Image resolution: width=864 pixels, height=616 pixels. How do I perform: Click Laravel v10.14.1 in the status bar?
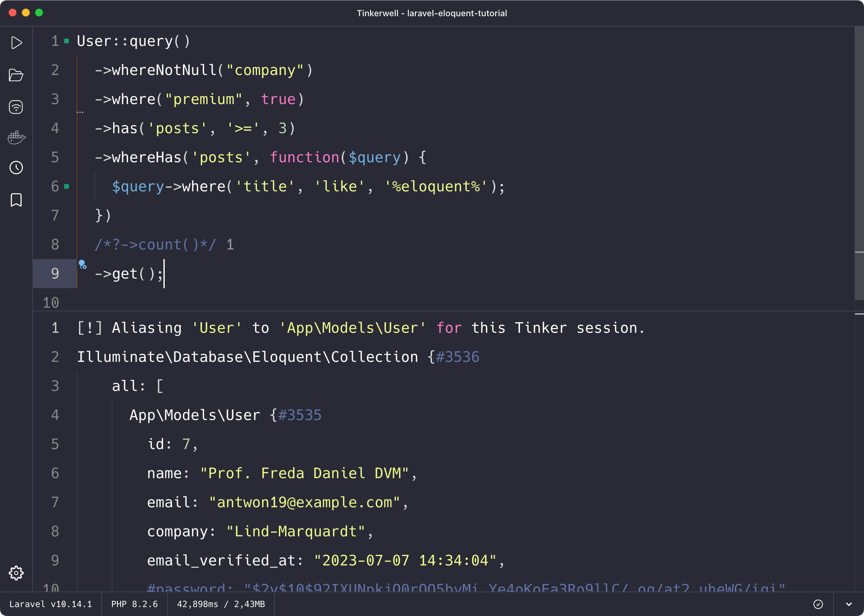pos(51,604)
